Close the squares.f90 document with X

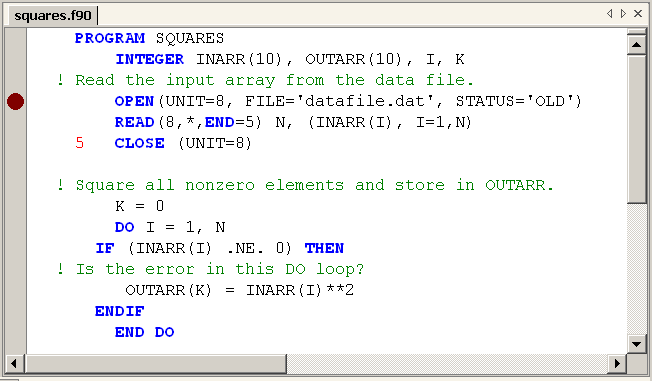point(638,13)
